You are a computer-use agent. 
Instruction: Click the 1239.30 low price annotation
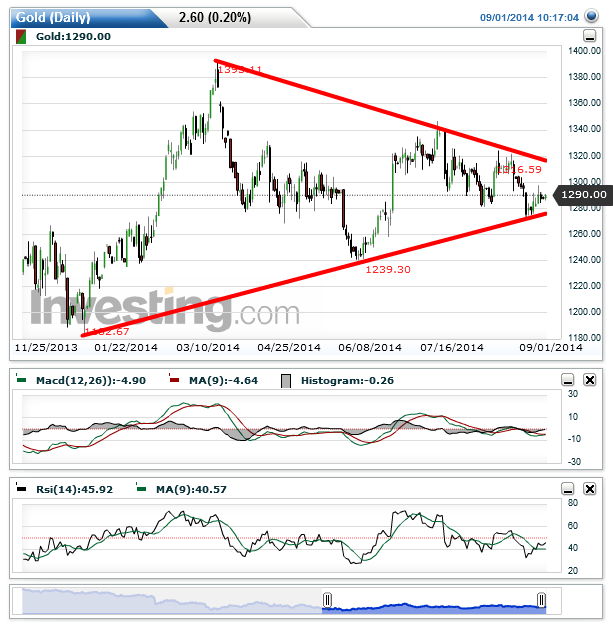tap(388, 270)
